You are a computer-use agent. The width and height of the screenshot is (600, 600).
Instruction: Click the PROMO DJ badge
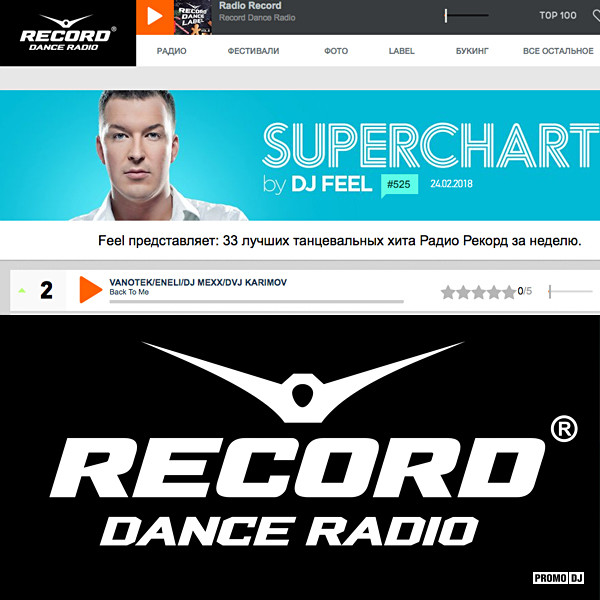click(558, 577)
